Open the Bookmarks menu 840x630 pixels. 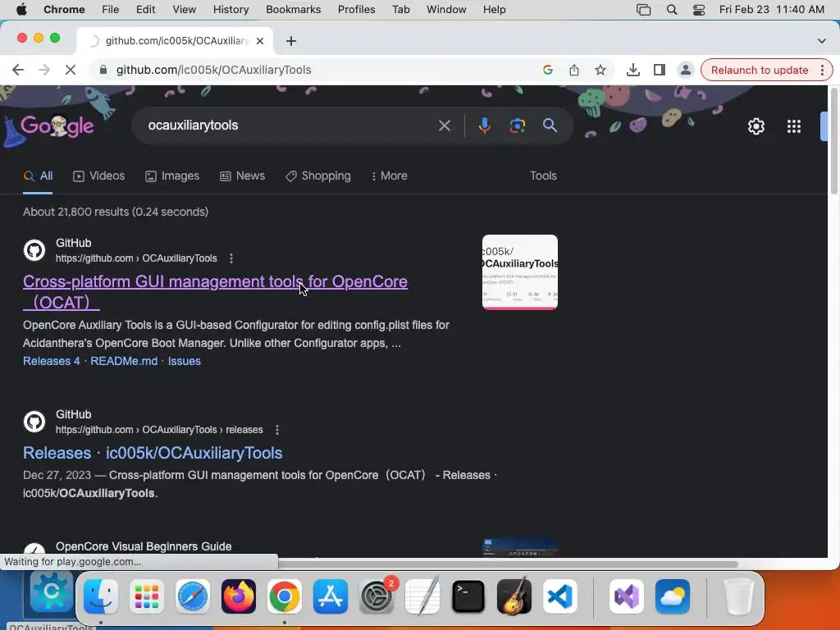tap(293, 10)
